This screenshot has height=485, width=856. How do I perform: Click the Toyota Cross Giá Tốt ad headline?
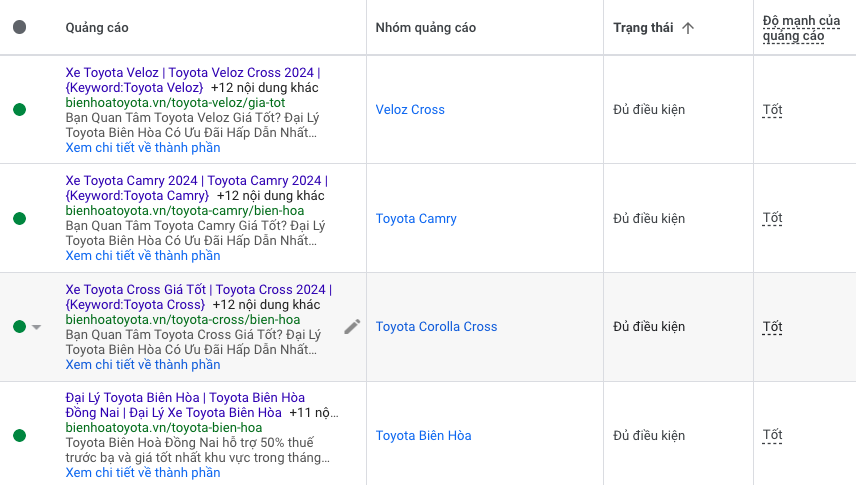pos(198,290)
